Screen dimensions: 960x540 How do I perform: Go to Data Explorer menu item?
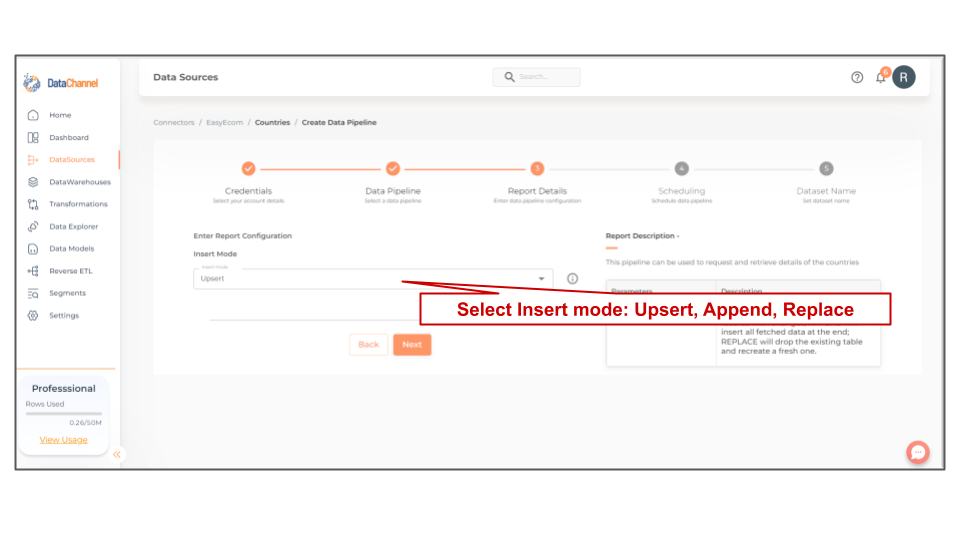(x=73, y=227)
